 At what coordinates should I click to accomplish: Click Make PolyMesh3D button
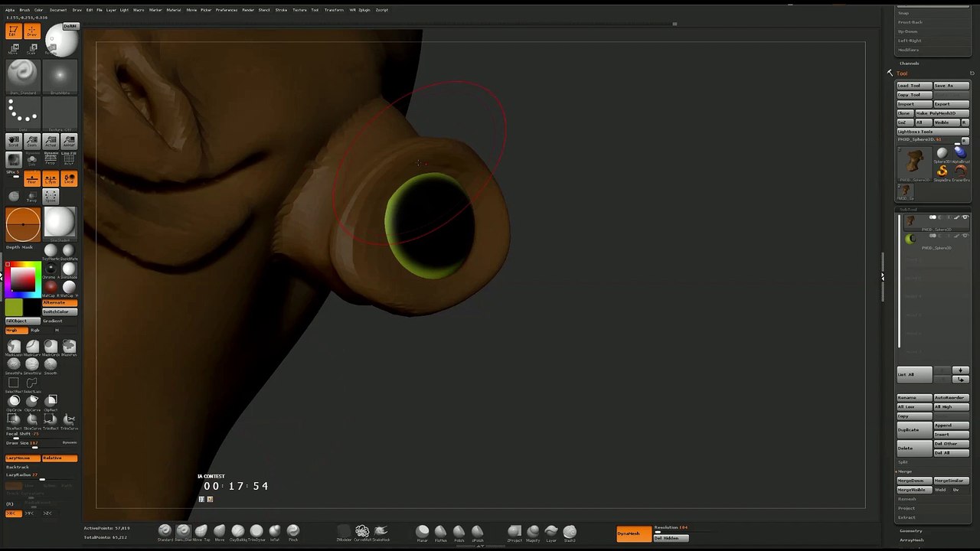tap(942, 113)
